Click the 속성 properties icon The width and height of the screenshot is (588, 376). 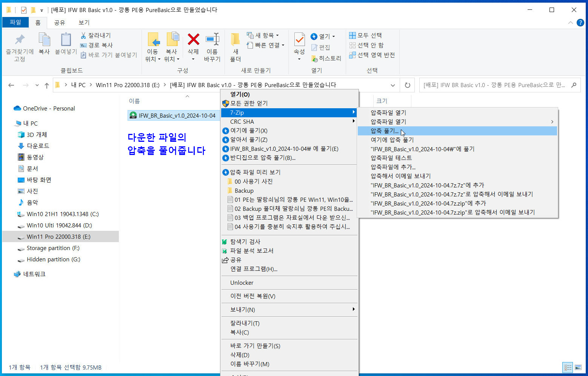click(299, 39)
